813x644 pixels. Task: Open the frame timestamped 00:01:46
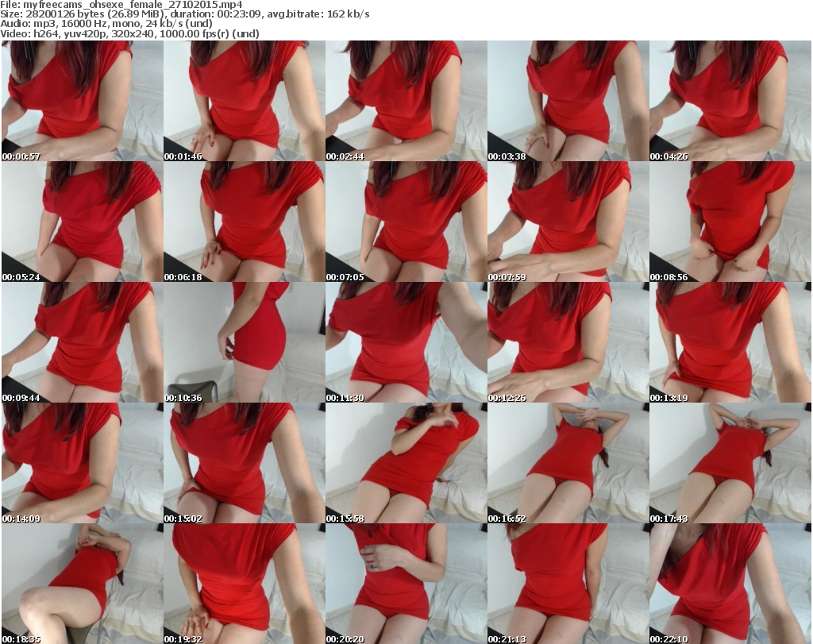point(245,101)
